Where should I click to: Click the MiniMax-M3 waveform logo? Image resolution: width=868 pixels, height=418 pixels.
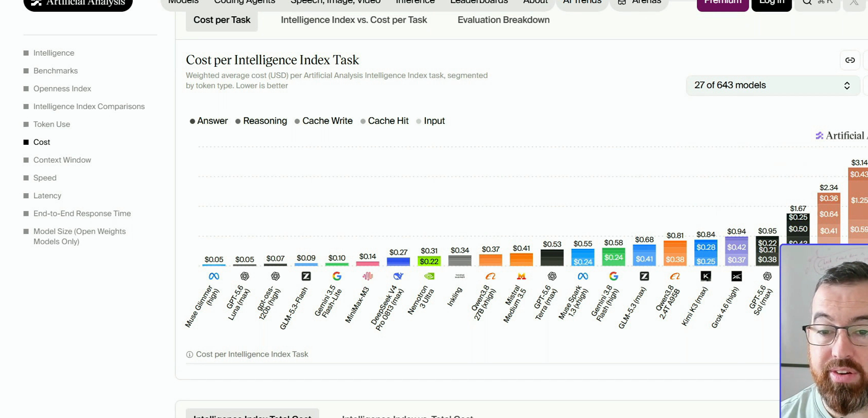[x=368, y=276]
